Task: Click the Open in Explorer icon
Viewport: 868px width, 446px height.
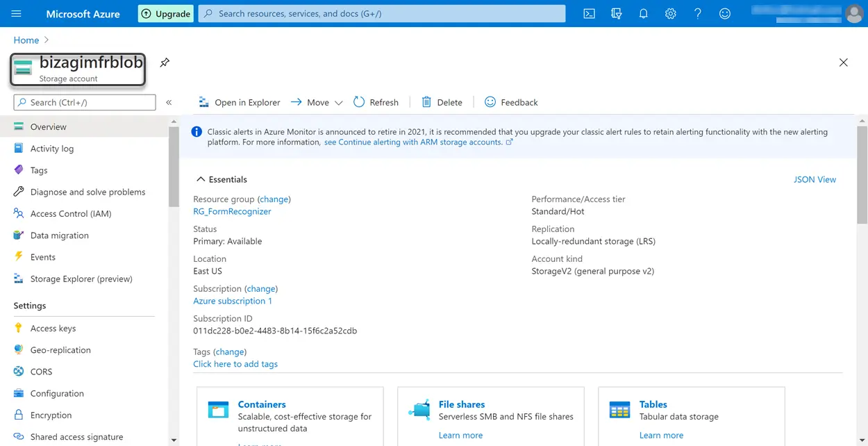Action: 203,102
